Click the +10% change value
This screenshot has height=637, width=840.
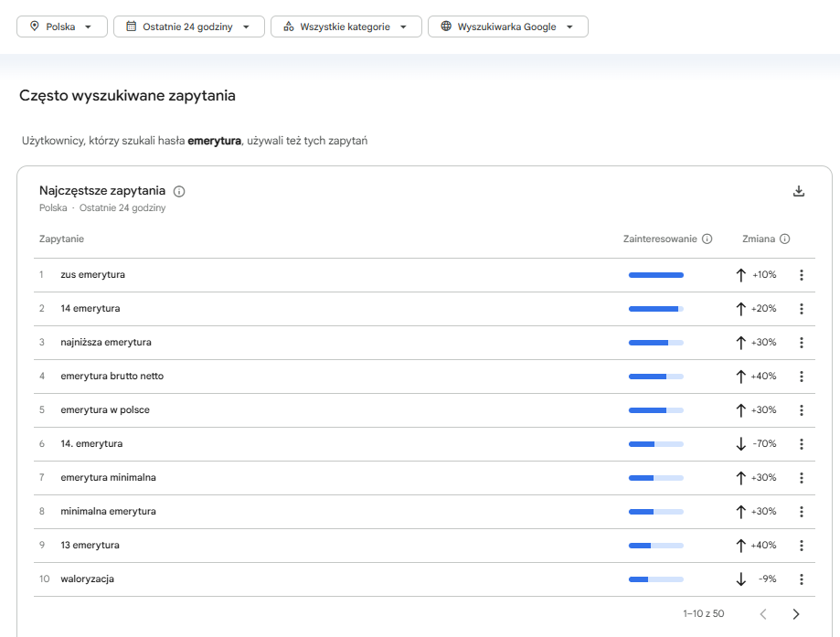coord(764,274)
